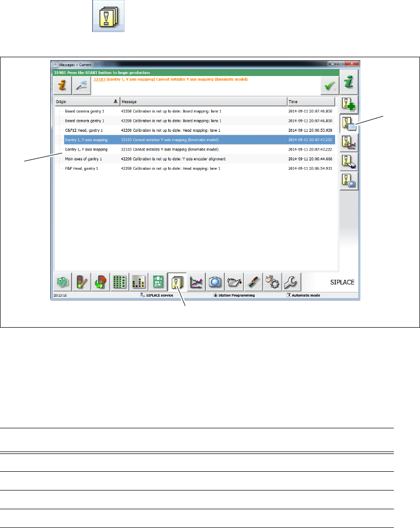Screen dimensions: 420x528
Task: Sort messages by the Origin column header
Action: coord(87,101)
